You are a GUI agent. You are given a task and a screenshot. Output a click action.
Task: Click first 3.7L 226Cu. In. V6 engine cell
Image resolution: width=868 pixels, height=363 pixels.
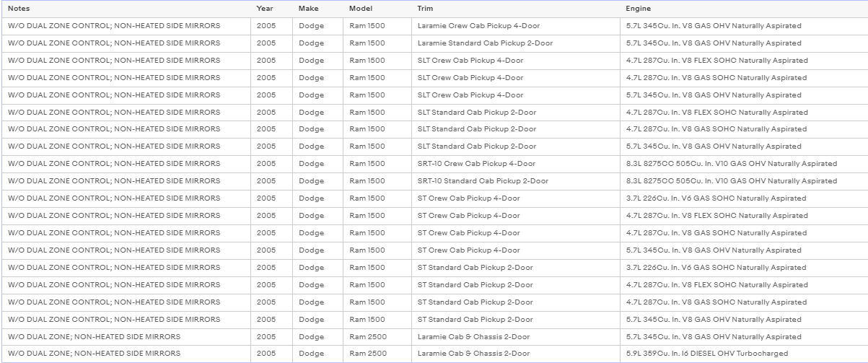coord(744,198)
